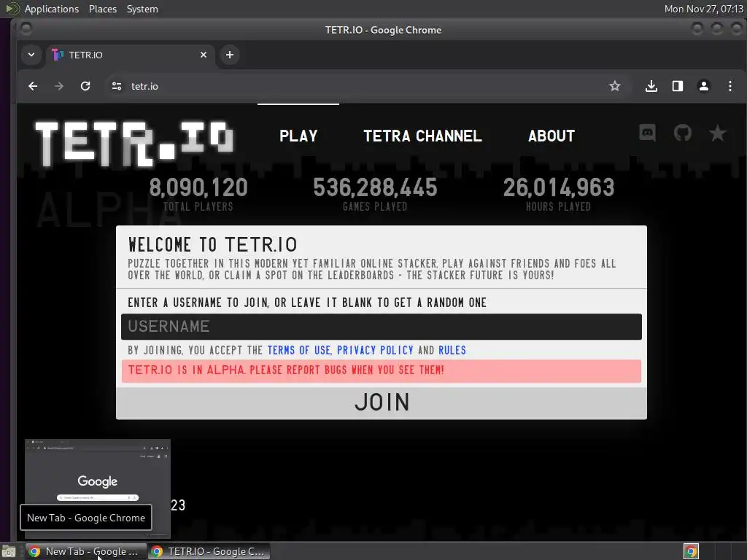This screenshot has width=747, height=560.
Task: Click the window menu button in title bar
Action: [27, 29]
